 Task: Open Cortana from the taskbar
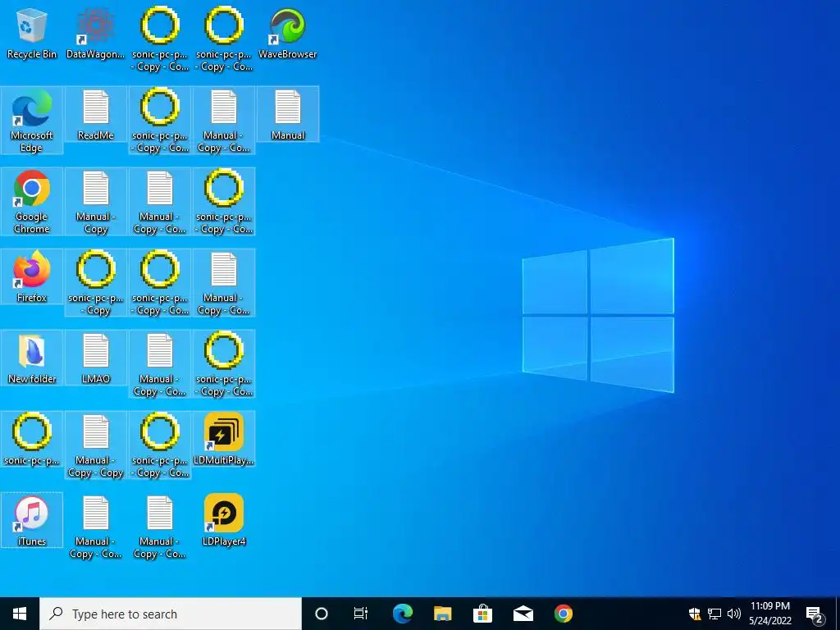coord(321,614)
